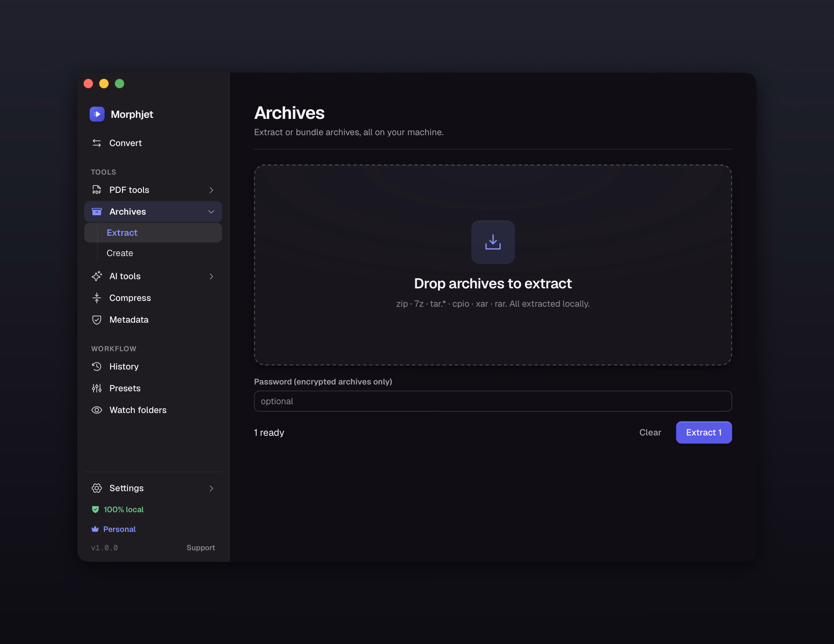Expand the Settings chevron

pos(211,488)
